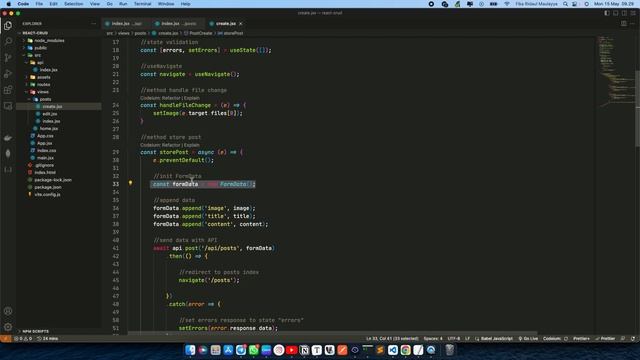The height and width of the screenshot is (360, 640).
Task: Collapse the src folder
Action: click(38, 55)
